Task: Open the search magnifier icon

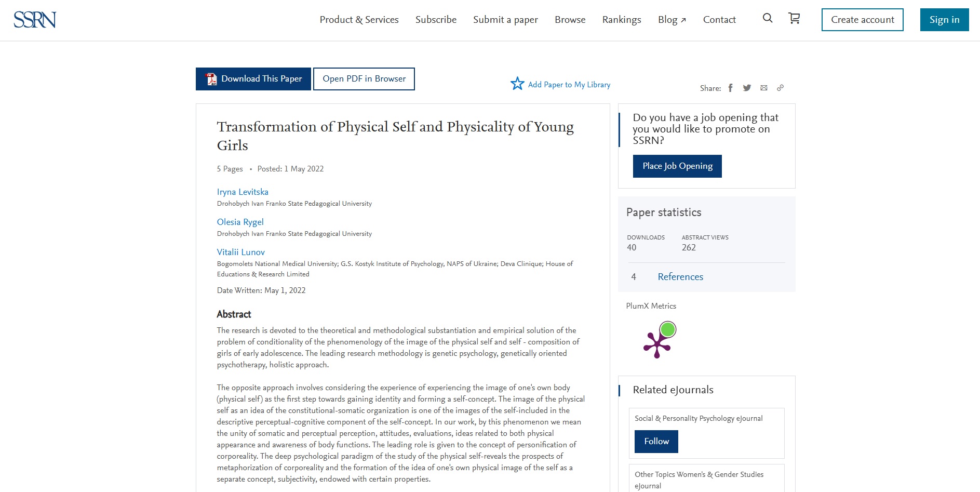Action: [768, 18]
